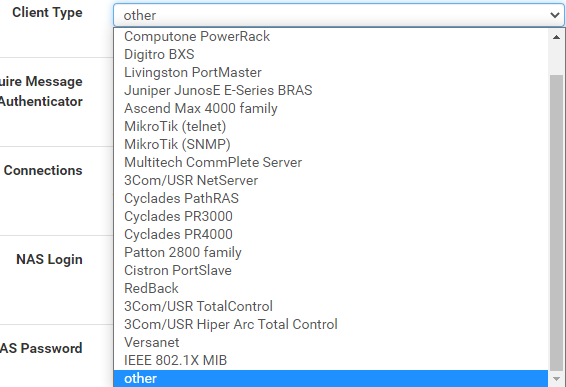The image size is (566, 387).
Task: Choose Ascend Max 4000 family
Action: pyautogui.click(x=331, y=109)
